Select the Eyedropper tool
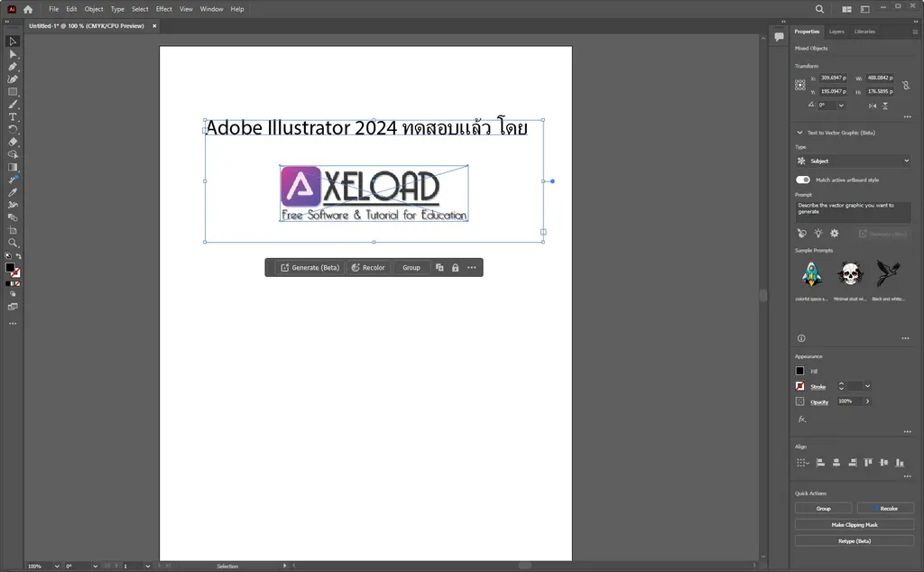 pos(13,193)
